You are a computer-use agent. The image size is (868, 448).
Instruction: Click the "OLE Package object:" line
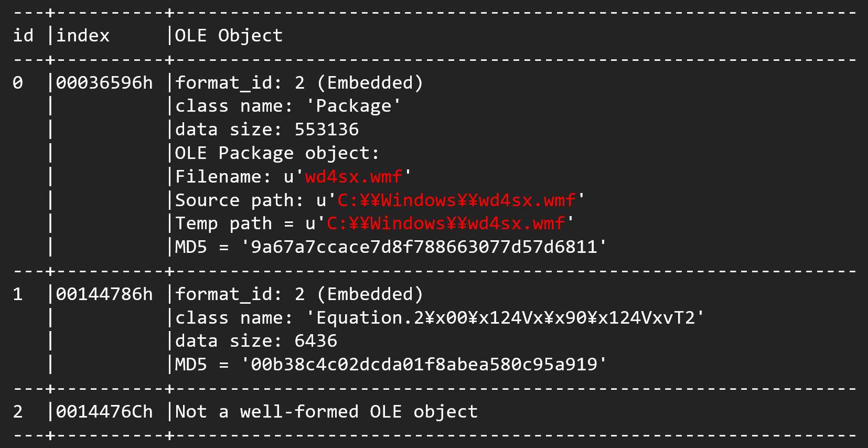coord(276,153)
